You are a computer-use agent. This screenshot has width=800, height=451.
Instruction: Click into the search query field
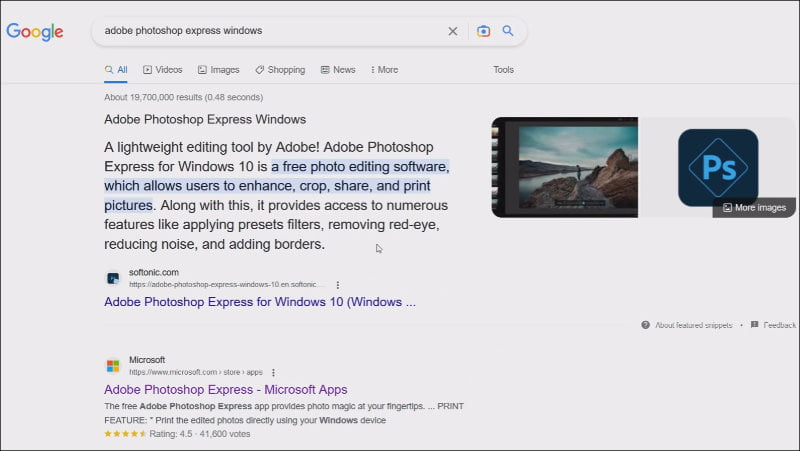(x=270, y=31)
